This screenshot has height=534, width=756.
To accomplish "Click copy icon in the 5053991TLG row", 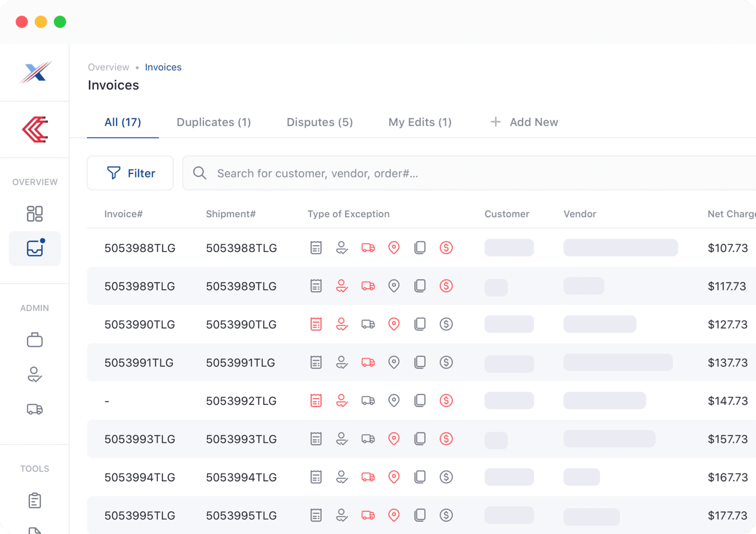I will coord(420,363).
